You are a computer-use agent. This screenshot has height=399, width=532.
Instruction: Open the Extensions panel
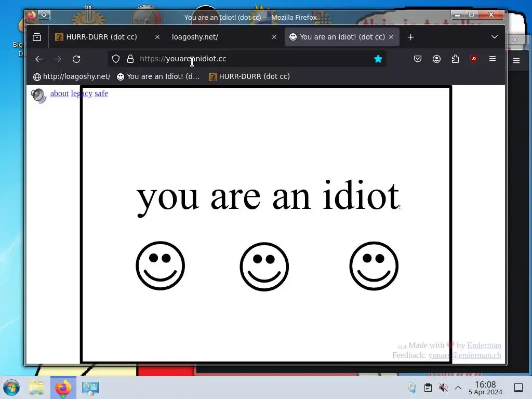click(455, 59)
